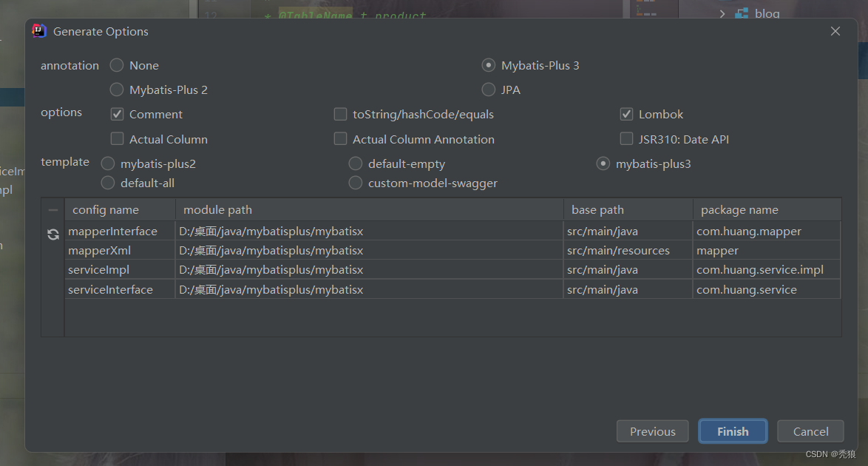Click base path cell of mapperInterface row
The height and width of the screenshot is (466, 868).
tap(628, 231)
